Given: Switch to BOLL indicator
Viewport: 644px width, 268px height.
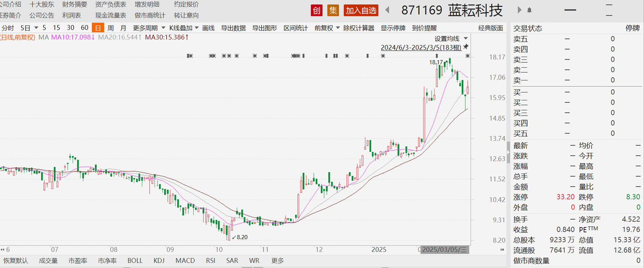Looking at the screenshot, I should [x=135, y=261].
